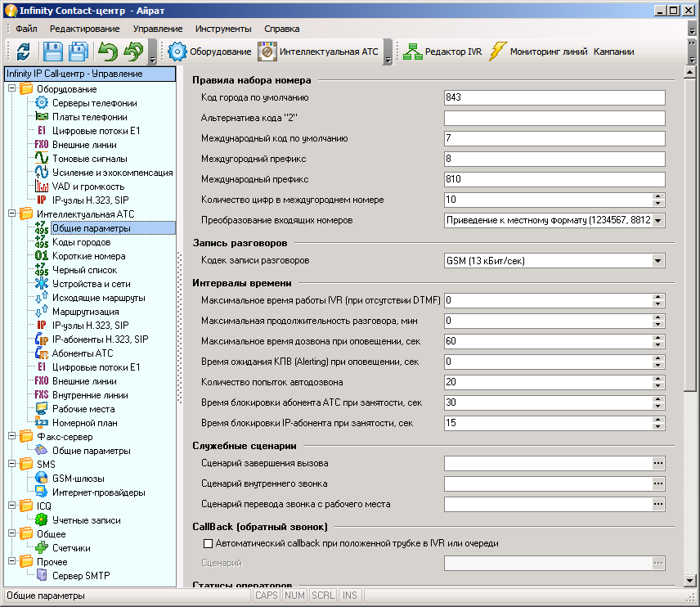This screenshot has width=700, height=607.
Task: Collapse the ICQ folder node
Action: point(12,506)
